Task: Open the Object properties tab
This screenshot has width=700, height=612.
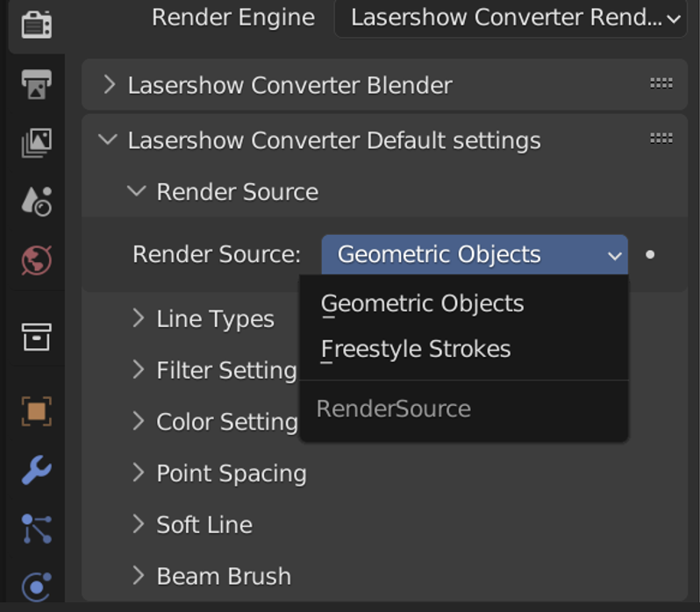Action: coord(36,410)
